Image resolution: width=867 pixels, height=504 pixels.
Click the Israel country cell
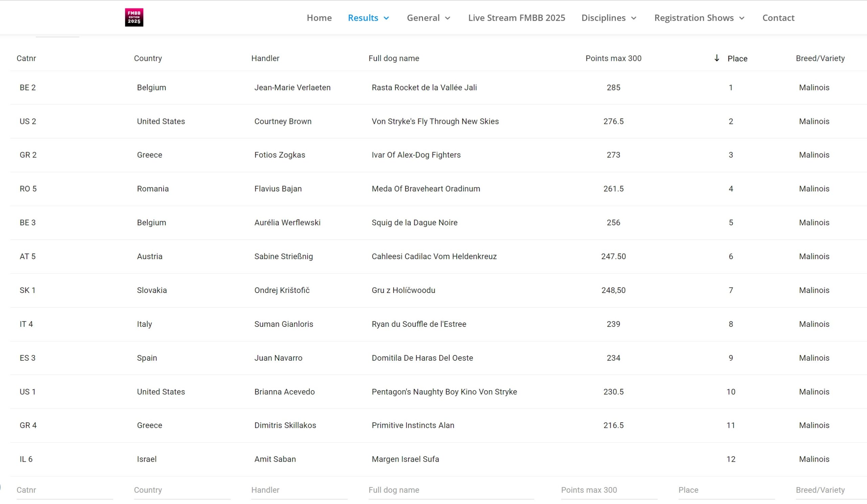pos(147,459)
